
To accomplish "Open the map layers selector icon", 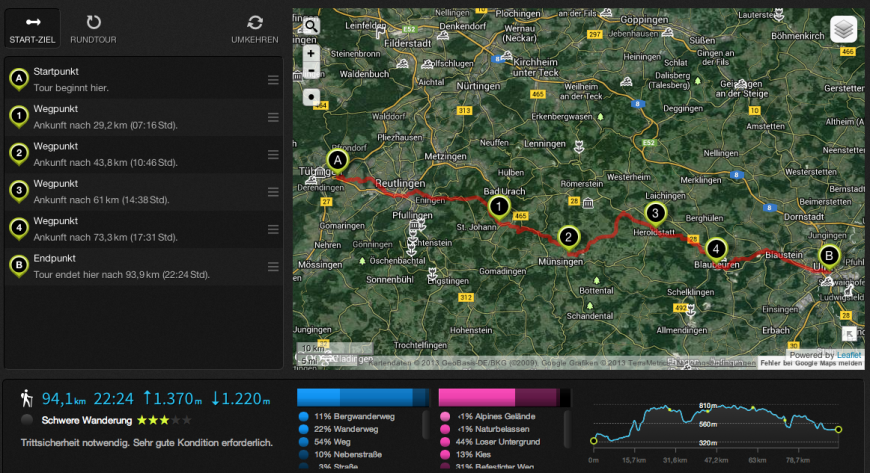I will coord(843,29).
